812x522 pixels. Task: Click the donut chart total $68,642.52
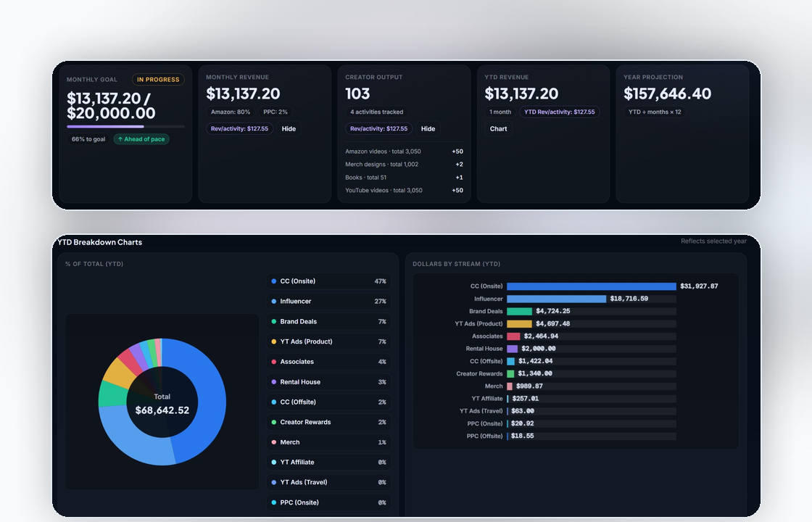click(x=162, y=410)
